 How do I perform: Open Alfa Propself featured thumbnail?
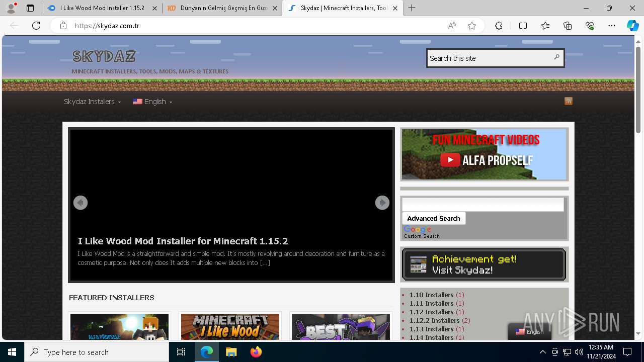coord(119,326)
